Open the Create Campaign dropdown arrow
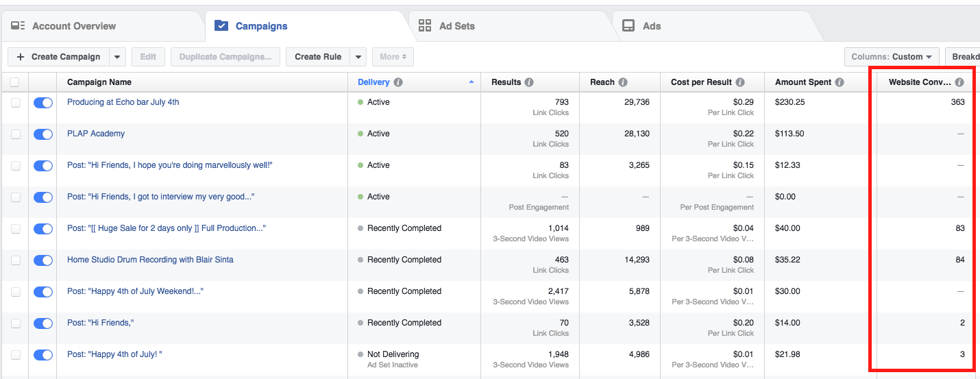This screenshot has width=980, height=379. 117,57
